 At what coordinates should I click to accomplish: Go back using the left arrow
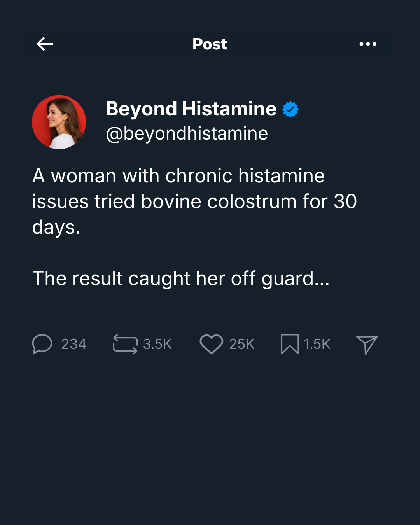pyautogui.click(x=45, y=44)
